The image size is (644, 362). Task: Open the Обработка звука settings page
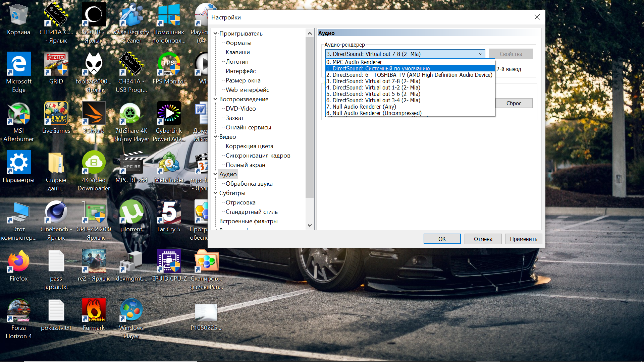tap(249, 184)
